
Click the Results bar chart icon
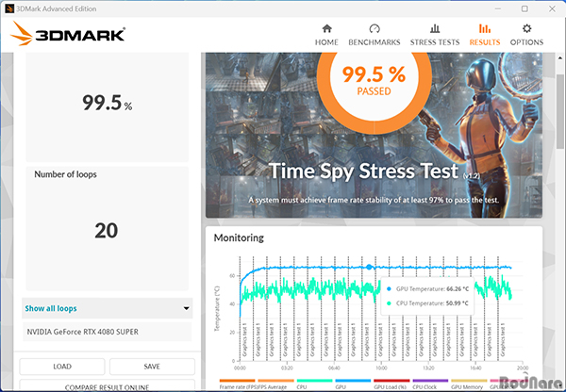pyautogui.click(x=485, y=28)
